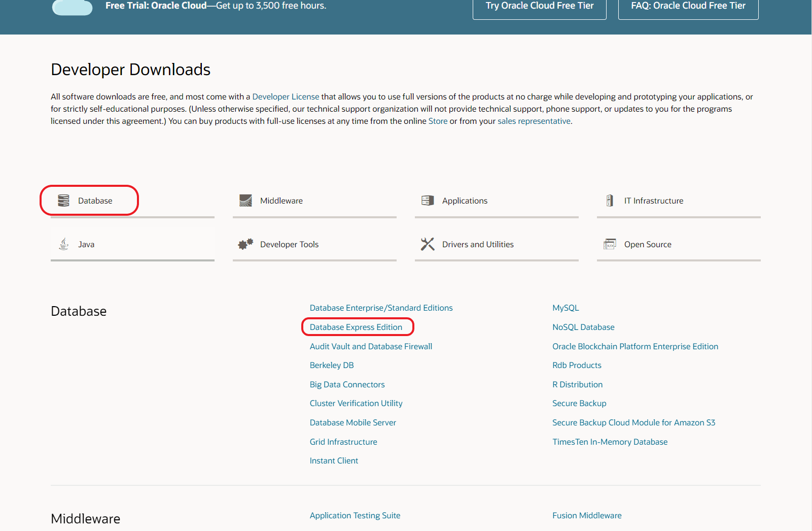Open the online Store link
Viewport: 812px width, 531px height.
click(438, 121)
